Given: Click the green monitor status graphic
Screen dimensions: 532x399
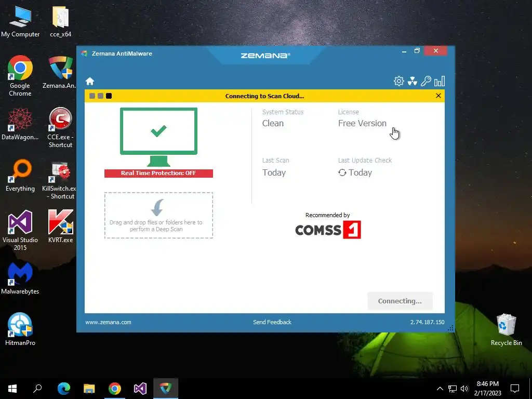Looking at the screenshot, I should (x=158, y=137).
